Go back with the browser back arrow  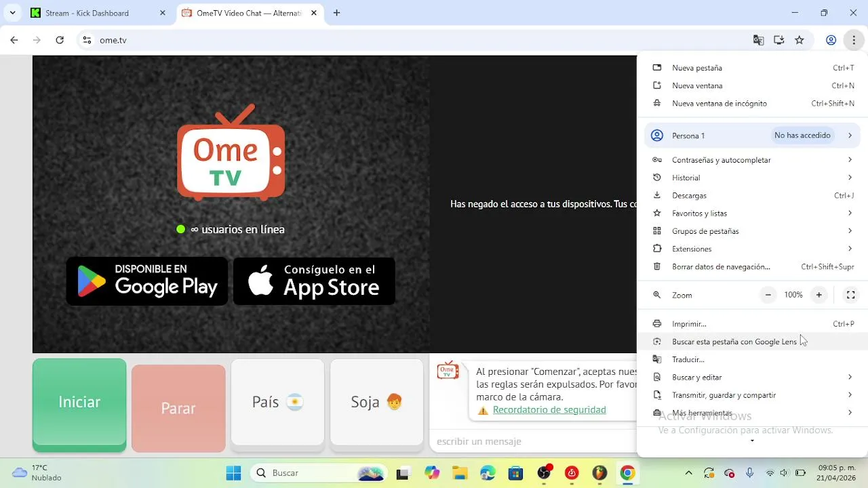(14, 40)
